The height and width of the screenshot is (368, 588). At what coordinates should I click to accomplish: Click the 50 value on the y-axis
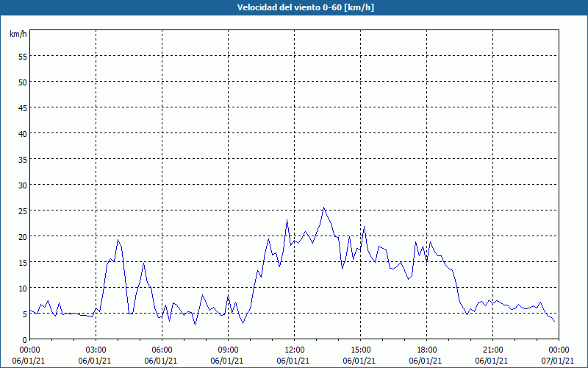point(23,82)
